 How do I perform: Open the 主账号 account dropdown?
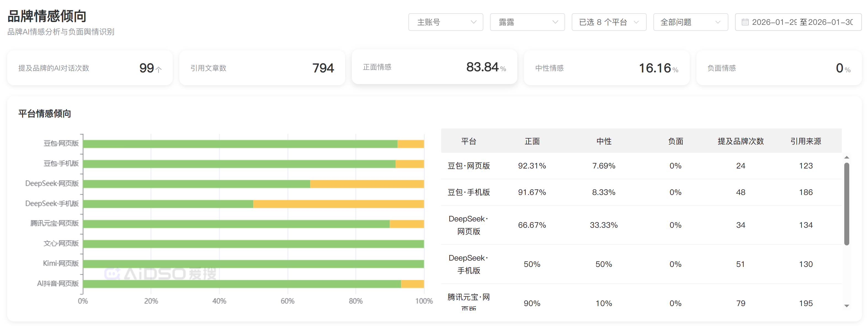point(446,22)
